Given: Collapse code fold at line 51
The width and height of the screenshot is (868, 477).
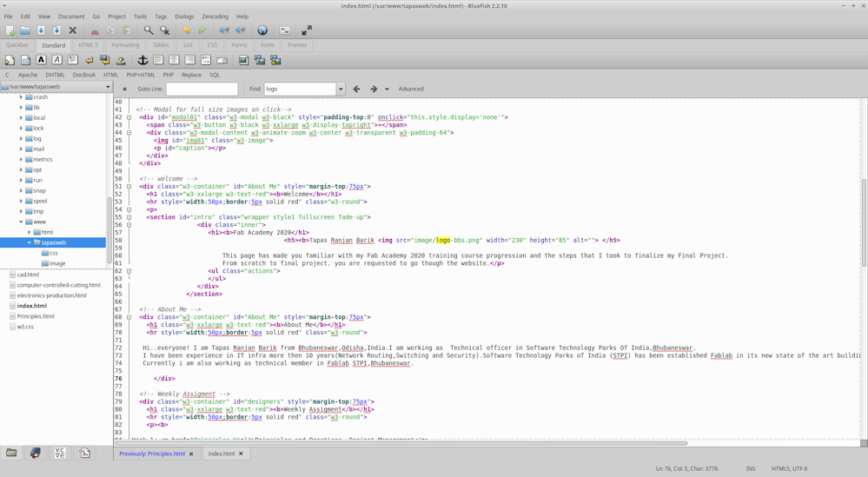Looking at the screenshot, I should pos(129,187).
